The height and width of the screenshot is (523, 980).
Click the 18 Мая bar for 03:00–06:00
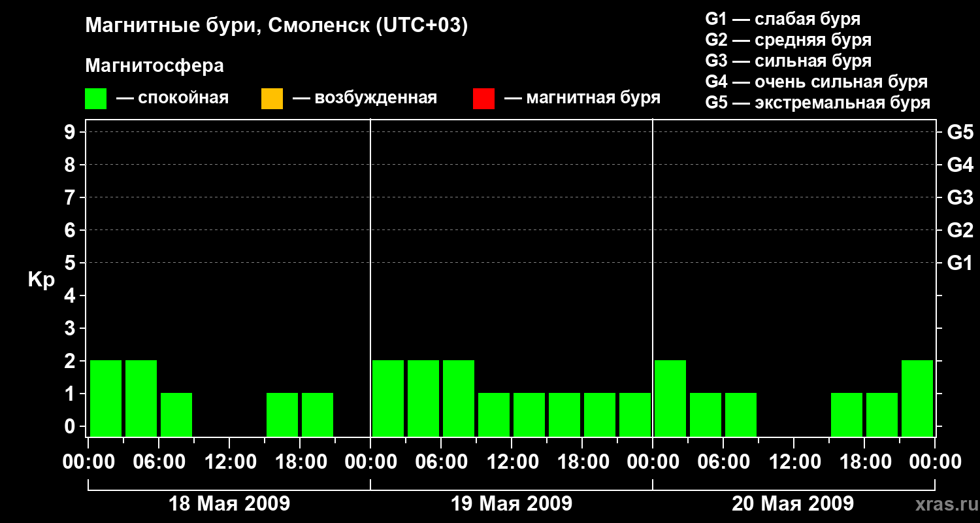point(141,398)
